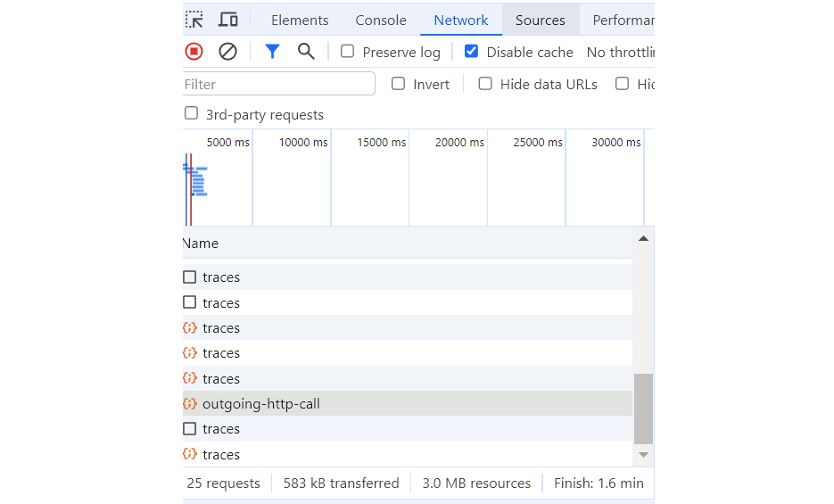This screenshot has height=504, width=834.
Task: Stop recording network log
Action: [194, 52]
